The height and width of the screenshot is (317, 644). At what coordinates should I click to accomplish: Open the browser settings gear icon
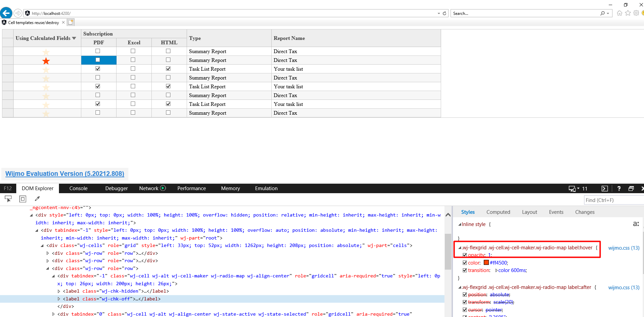pos(636,13)
